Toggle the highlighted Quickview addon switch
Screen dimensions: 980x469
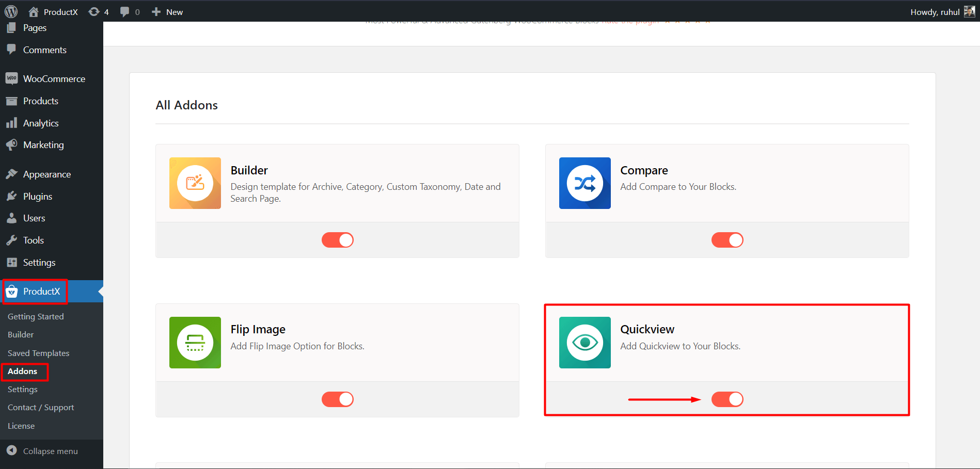coord(727,399)
